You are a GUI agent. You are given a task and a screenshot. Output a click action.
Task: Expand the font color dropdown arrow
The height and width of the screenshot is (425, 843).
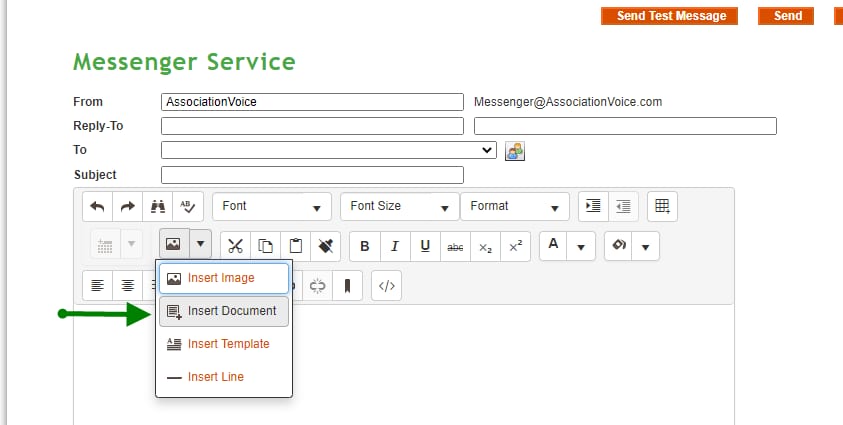click(x=581, y=247)
